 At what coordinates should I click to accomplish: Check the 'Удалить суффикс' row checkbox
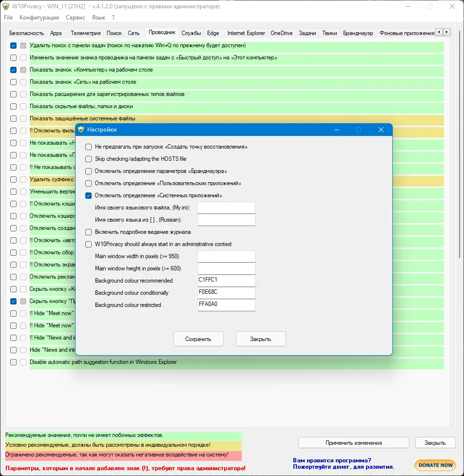(13, 179)
